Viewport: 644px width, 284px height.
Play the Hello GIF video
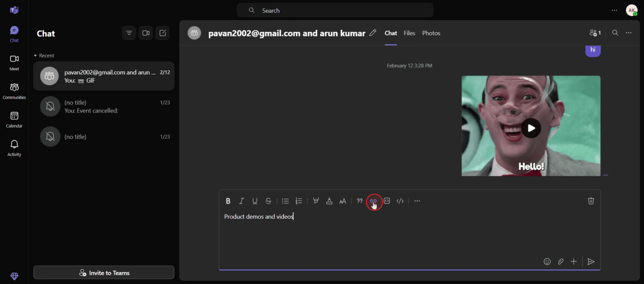tap(531, 128)
